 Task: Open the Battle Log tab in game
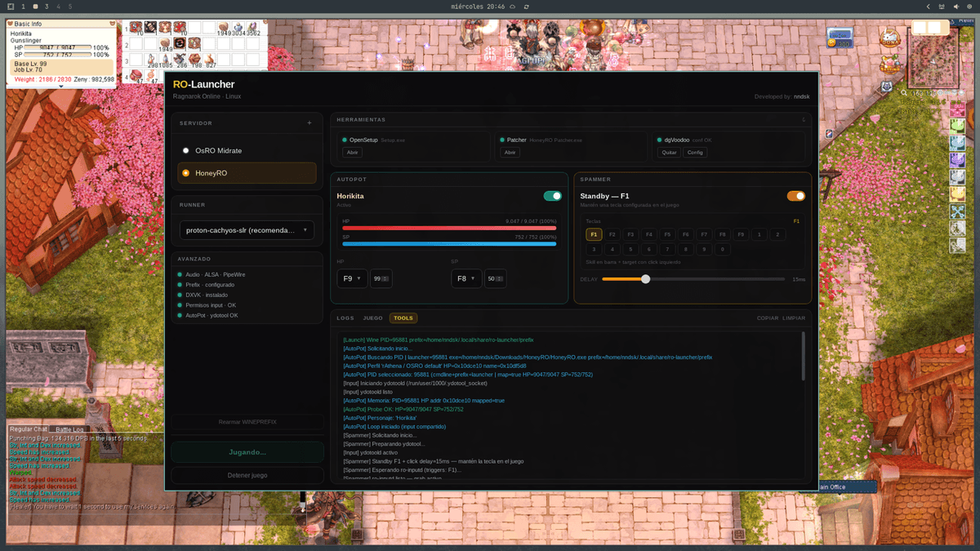(69, 429)
